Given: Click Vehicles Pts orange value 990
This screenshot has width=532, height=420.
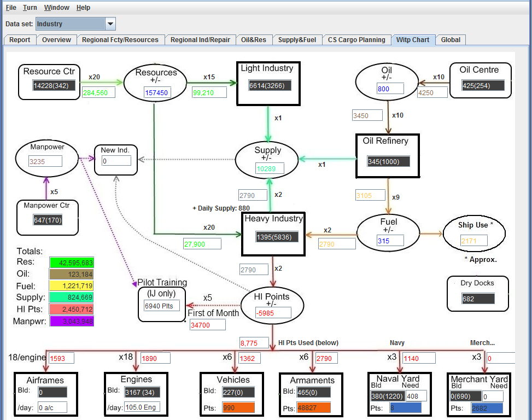Looking at the screenshot, I should pos(238,407).
